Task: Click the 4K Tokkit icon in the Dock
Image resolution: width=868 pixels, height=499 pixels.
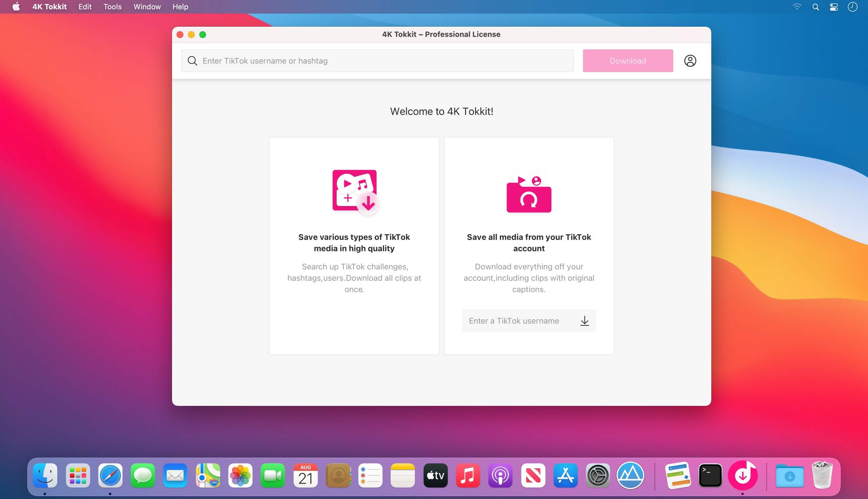Action: tap(743, 475)
